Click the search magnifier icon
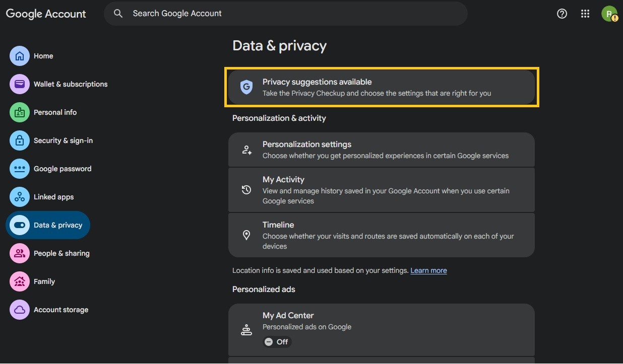Screen dimensions: 623x364 (118, 14)
